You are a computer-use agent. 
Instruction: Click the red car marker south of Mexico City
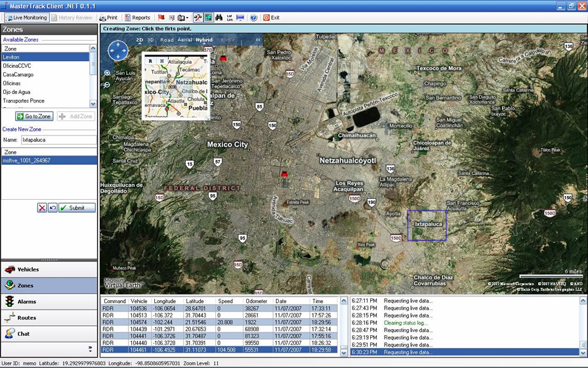284,174
